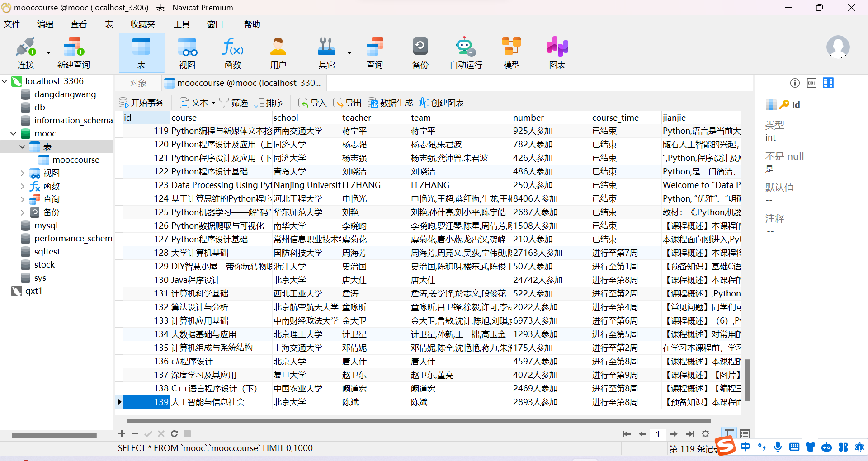
Task: Open the Others (其它) dropdown arrow
Action: click(349, 53)
